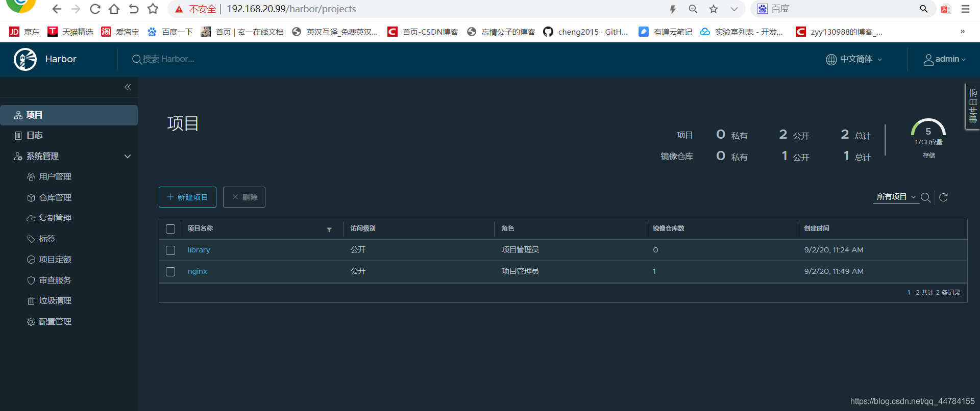Open the zoom magnifier in the address bar
This screenshot has height=411, width=980.
(x=693, y=9)
